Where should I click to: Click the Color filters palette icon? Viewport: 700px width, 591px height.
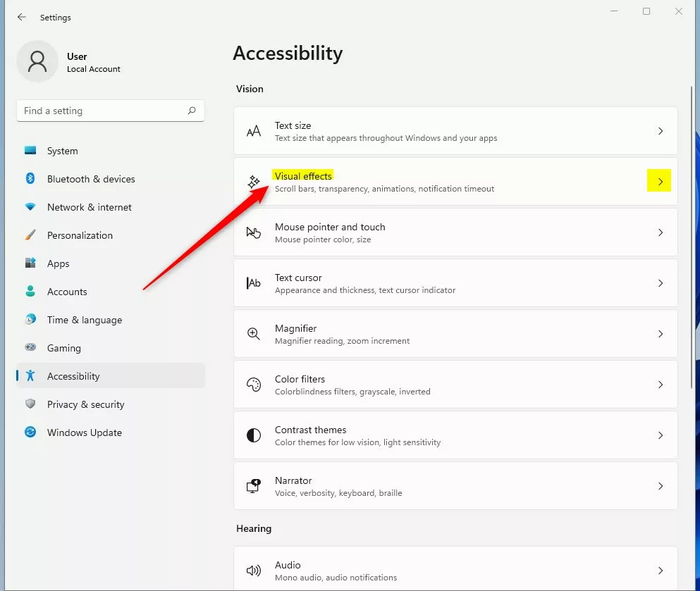coord(254,385)
